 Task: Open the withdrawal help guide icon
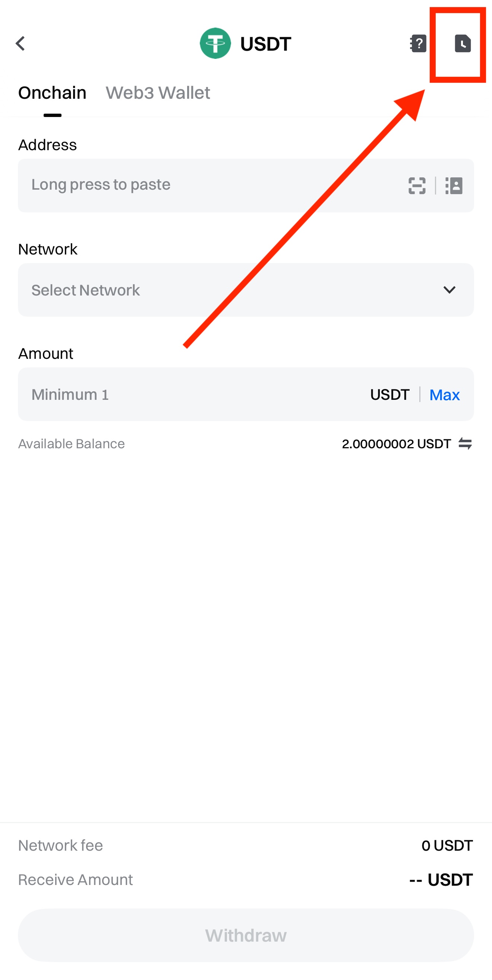pos(418,43)
